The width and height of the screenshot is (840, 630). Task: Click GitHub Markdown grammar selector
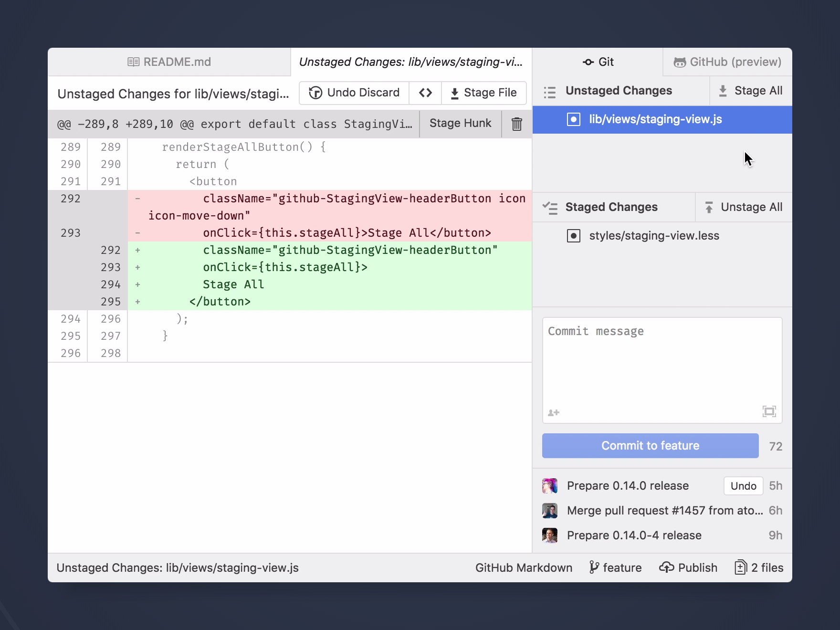[x=524, y=568]
